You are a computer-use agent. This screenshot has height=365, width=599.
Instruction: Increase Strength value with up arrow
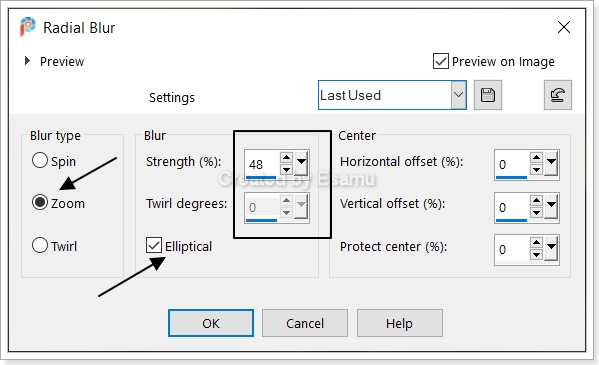(x=286, y=157)
